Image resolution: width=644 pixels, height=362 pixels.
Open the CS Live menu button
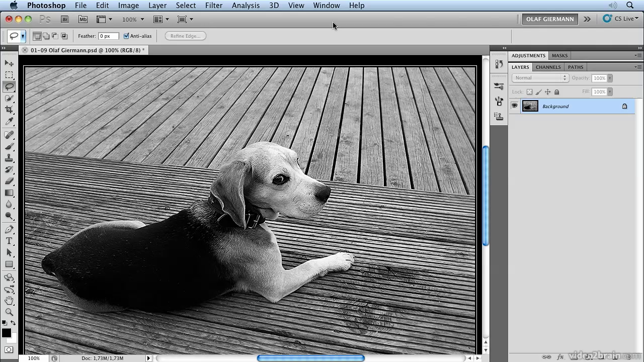(x=621, y=19)
